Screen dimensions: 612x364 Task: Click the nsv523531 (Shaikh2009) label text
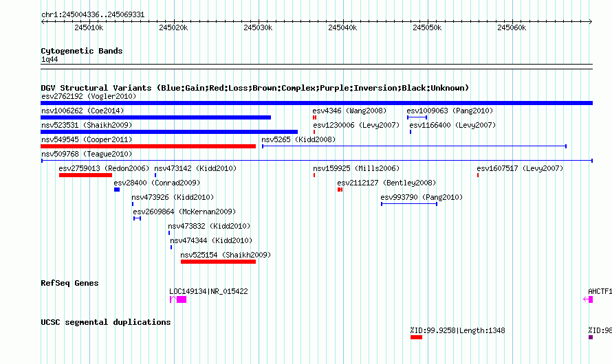pyautogui.click(x=87, y=125)
